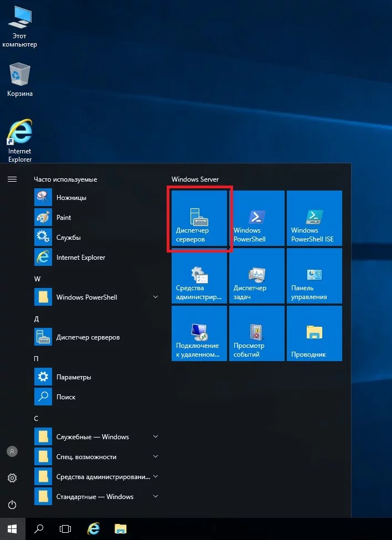392x540 pixels.
Task: Click the Этот компьютер desktop icon
Action: pos(19,27)
